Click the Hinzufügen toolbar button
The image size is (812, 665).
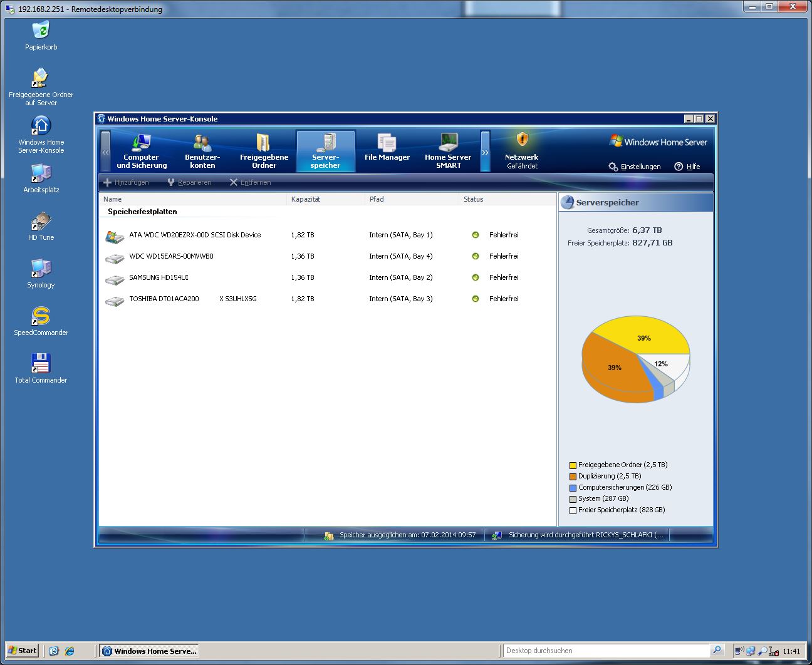pyautogui.click(x=126, y=182)
